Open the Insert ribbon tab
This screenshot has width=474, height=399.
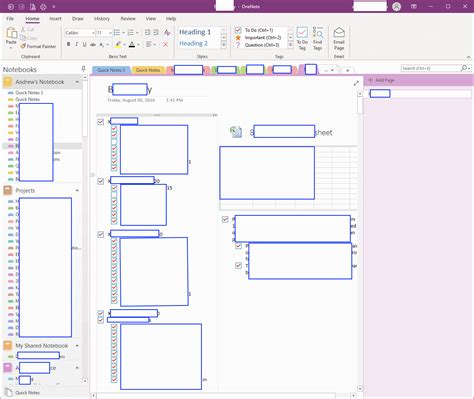pos(55,19)
